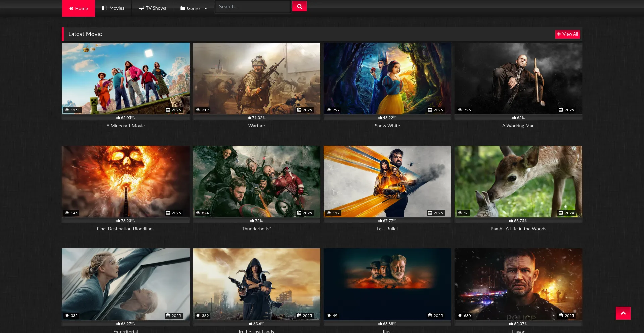Image resolution: width=644 pixels, height=333 pixels.
Task: Click the View All button
Action: [x=568, y=34]
